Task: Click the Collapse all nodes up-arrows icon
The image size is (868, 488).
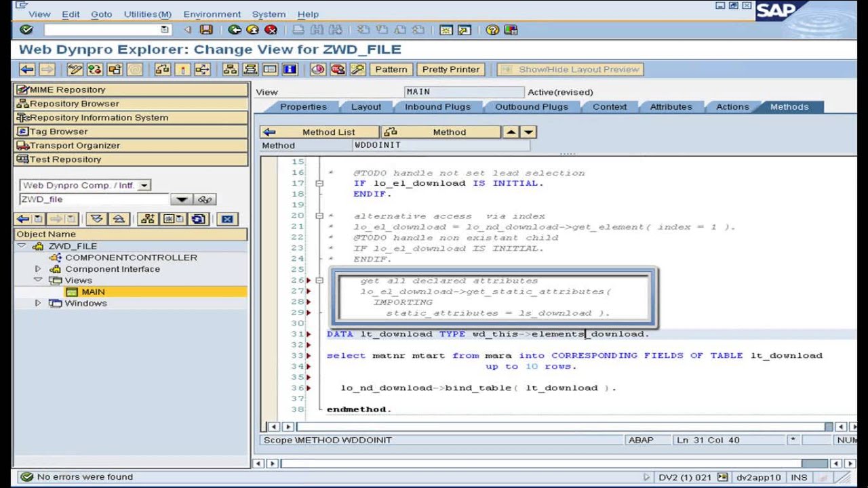Action: 119,219
